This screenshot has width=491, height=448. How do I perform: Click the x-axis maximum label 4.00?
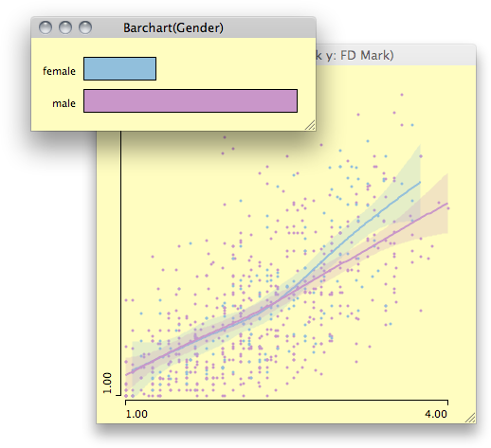[436, 414]
